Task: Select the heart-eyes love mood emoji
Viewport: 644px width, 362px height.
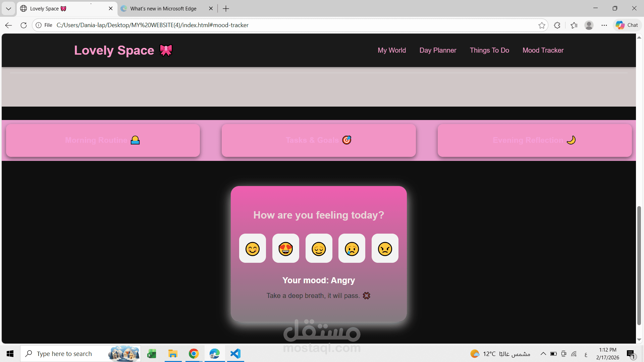Action: pyautogui.click(x=286, y=248)
